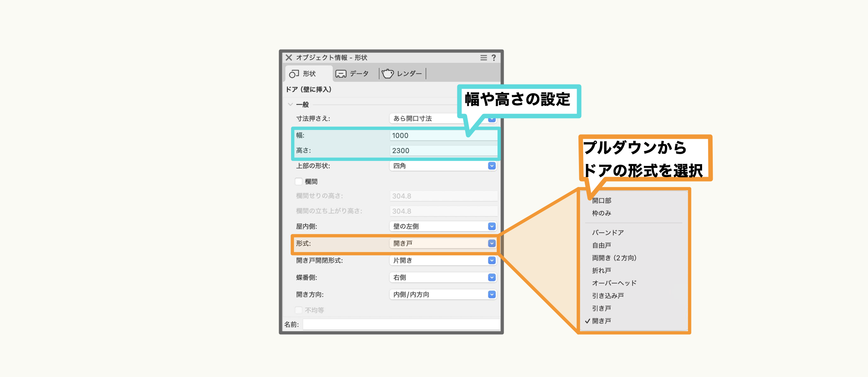Open the 上部の形状 dropdown
This screenshot has height=377, width=868.
tap(443, 166)
